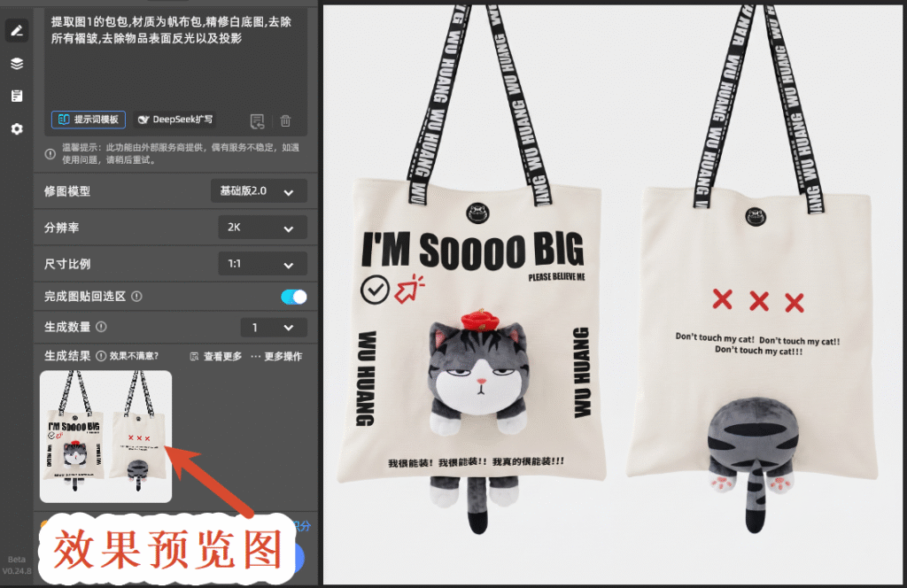
Task: Select the generated result thumbnail
Action: [106, 437]
